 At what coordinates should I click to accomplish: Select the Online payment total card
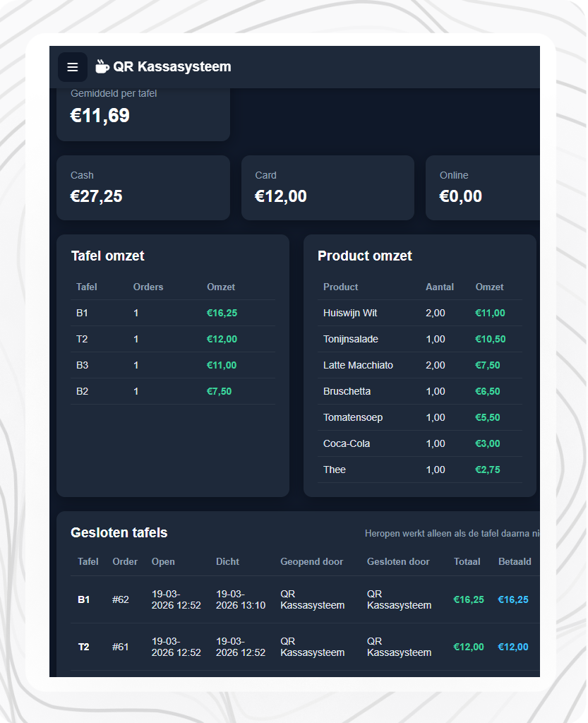(x=483, y=188)
